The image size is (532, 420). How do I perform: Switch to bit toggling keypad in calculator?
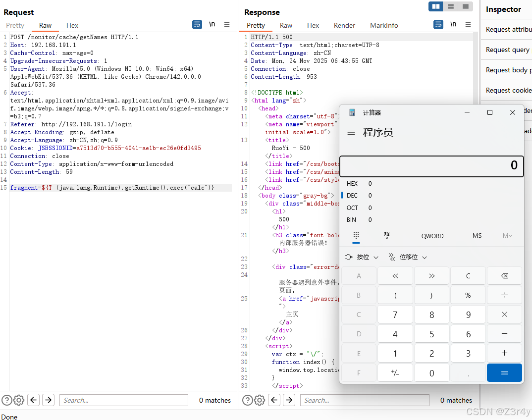pos(387,235)
